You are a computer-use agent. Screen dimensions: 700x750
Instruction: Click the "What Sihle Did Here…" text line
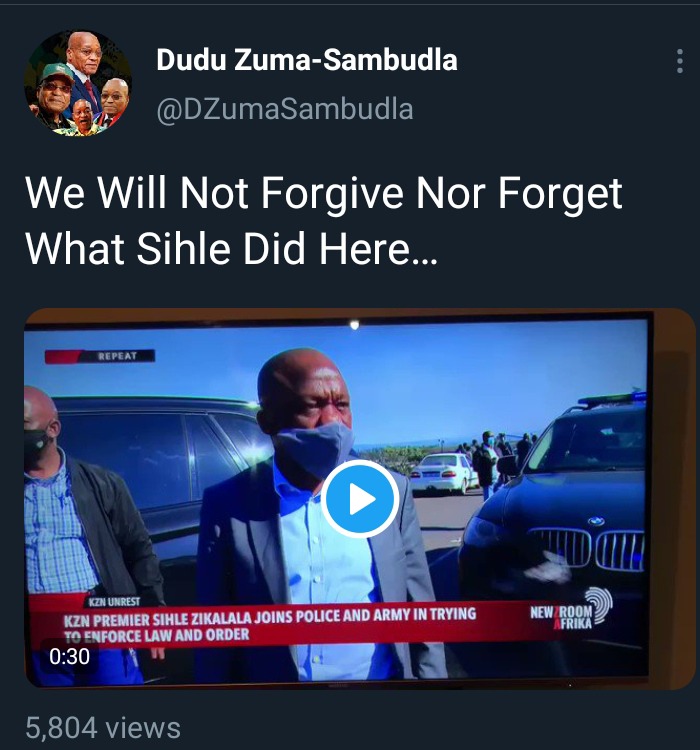click(231, 249)
